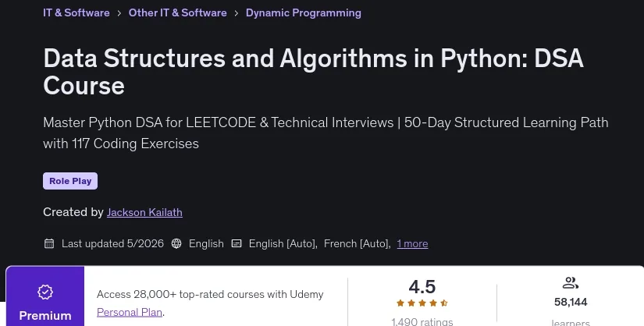This screenshot has height=326, width=644.
Task: Click the 'Created by' label
Action: (x=73, y=212)
